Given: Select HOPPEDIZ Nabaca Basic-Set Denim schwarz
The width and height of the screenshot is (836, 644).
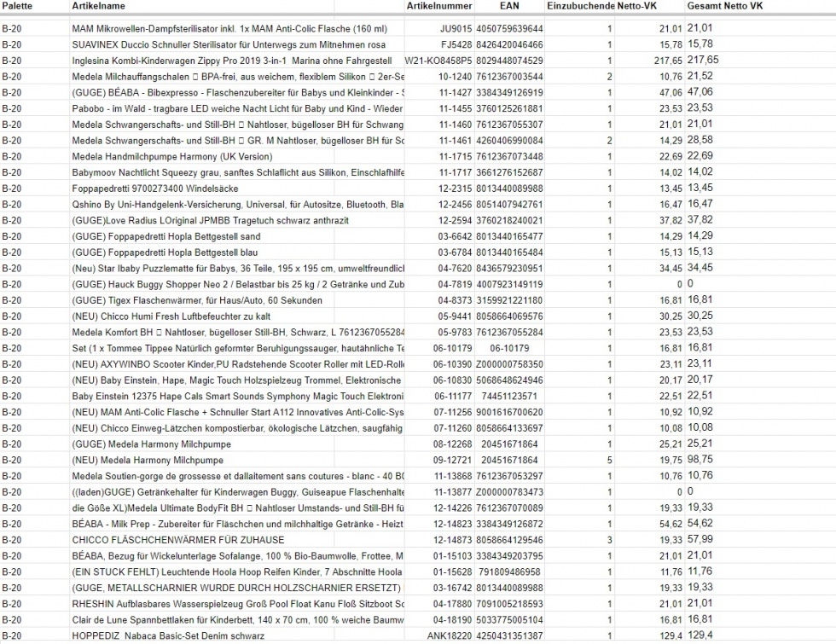Looking at the screenshot, I should pyautogui.click(x=168, y=636).
